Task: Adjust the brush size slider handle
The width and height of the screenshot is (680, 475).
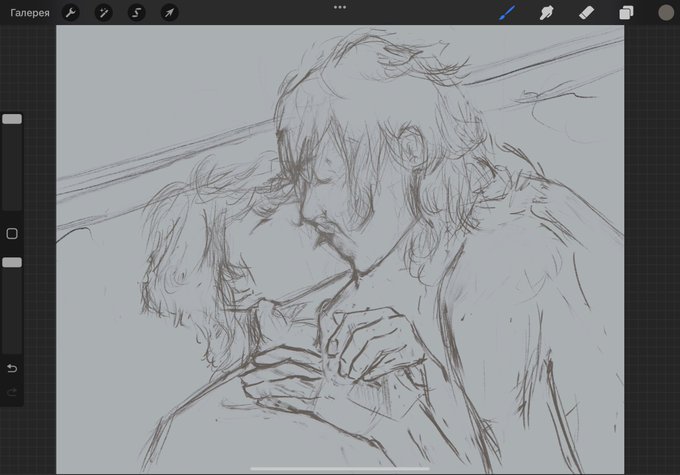Action: (x=12, y=119)
